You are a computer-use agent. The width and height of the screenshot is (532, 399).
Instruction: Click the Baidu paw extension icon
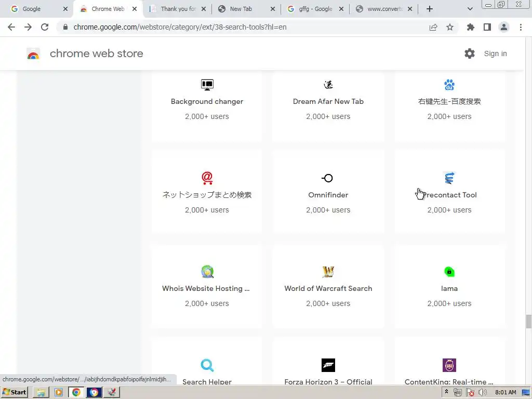coord(449,85)
